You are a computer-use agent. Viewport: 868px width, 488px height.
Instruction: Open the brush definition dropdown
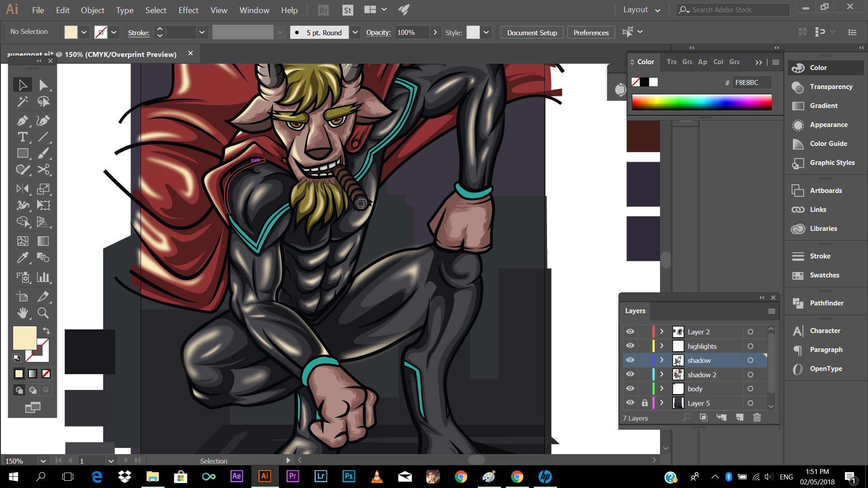pyautogui.click(x=355, y=33)
